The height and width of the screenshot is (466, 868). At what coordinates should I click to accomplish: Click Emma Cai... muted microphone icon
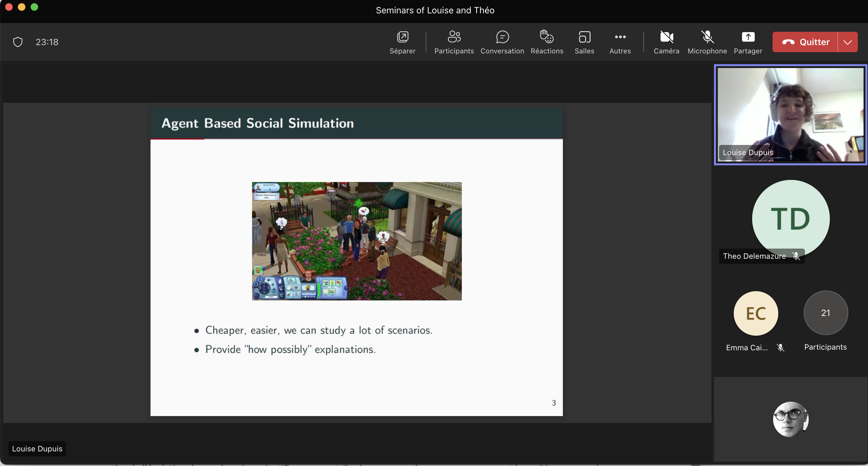780,347
